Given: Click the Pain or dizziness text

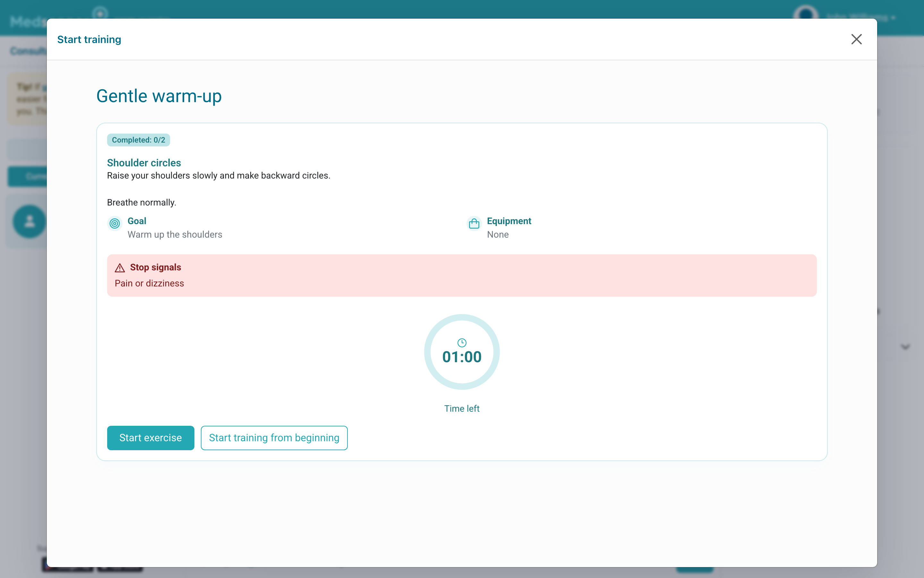Looking at the screenshot, I should pos(149,283).
